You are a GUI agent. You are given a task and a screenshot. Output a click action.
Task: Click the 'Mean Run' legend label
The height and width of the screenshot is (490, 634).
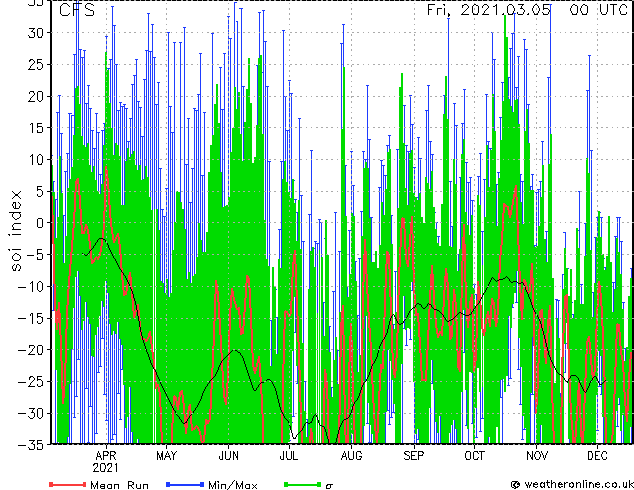coord(119,485)
